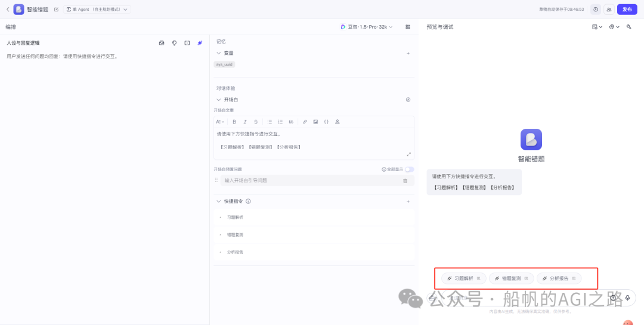
Task: Click the wrench debug tool icon
Action: [x=628, y=27]
